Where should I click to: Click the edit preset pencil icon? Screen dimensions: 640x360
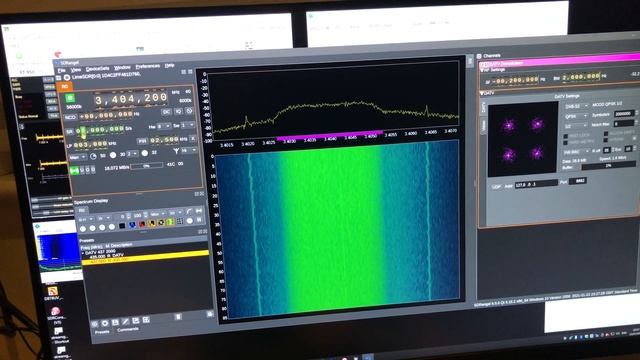click(125, 322)
